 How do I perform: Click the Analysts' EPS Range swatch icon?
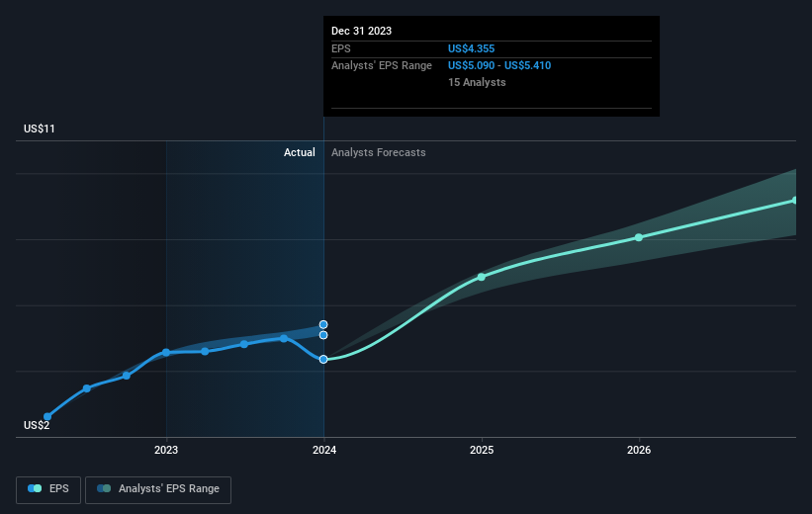[x=104, y=488]
